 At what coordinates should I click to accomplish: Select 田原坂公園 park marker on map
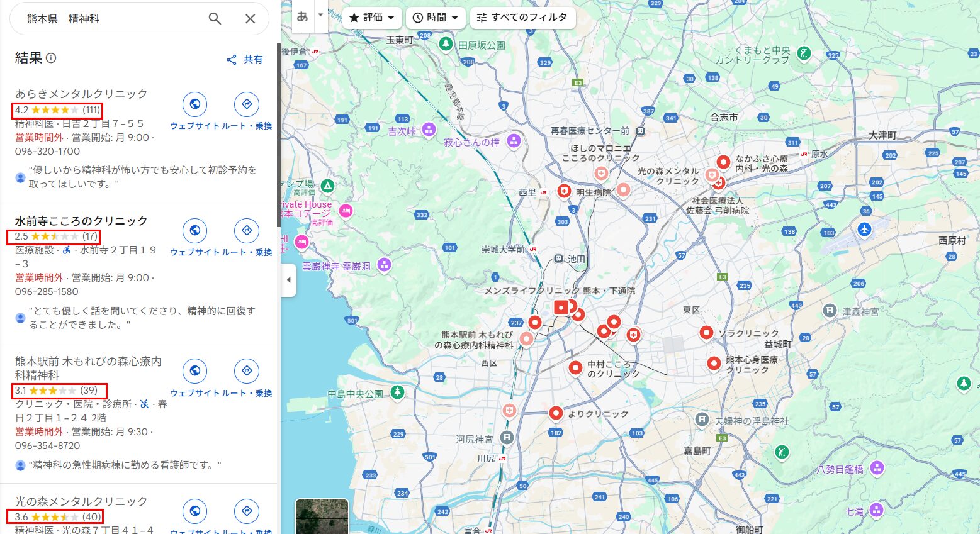446,44
